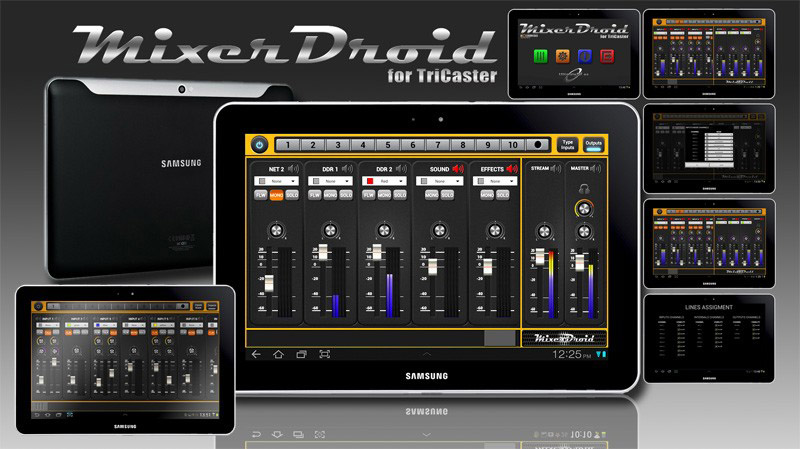This screenshot has height=449, width=800.
Task: Click the DDR 1 pan knob
Action: [x=330, y=231]
